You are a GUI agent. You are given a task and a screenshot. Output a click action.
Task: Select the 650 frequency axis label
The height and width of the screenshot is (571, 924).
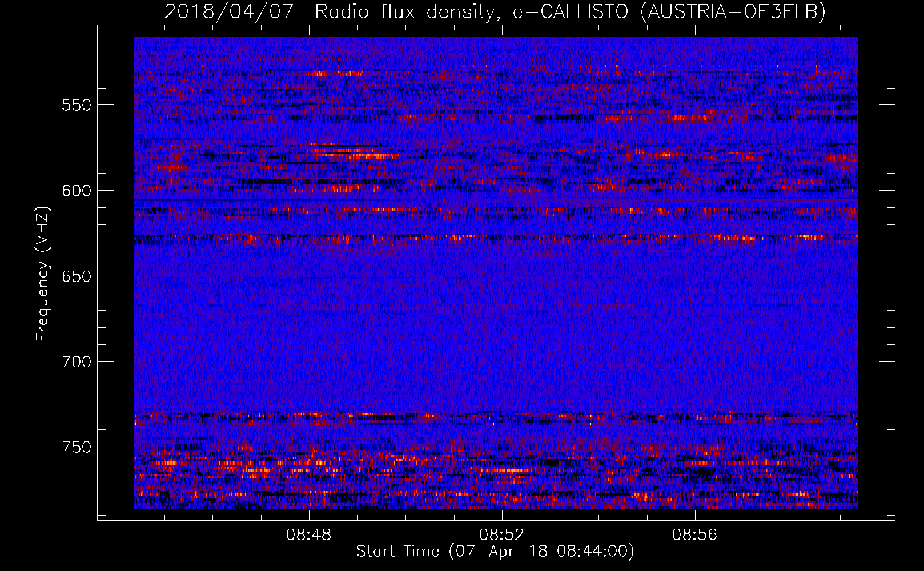click(77, 277)
